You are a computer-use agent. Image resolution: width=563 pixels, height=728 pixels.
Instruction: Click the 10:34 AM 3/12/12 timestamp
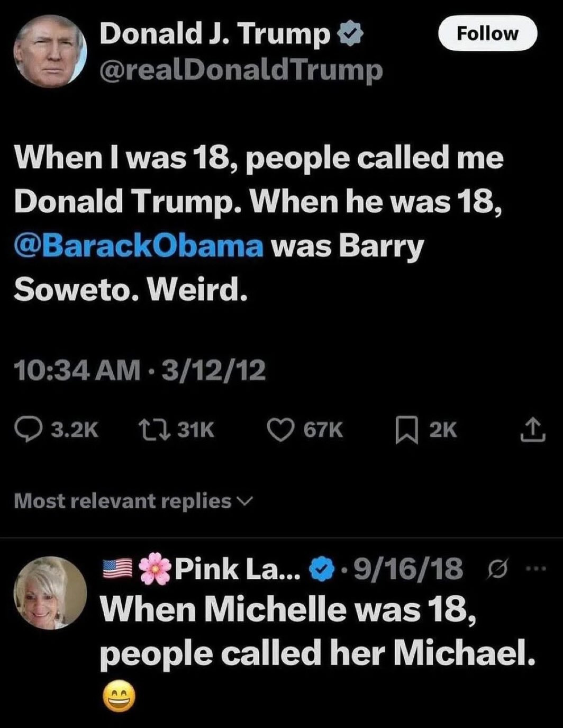point(140,370)
